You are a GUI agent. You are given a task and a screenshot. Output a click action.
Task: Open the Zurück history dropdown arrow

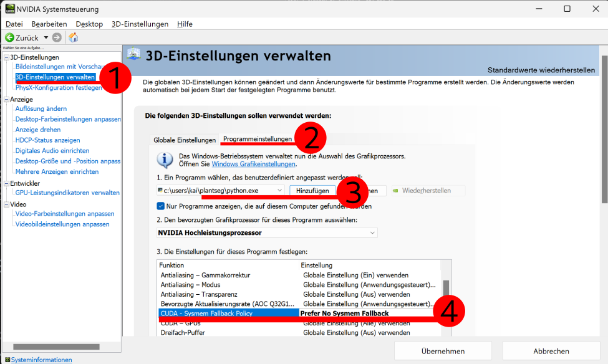(x=46, y=37)
